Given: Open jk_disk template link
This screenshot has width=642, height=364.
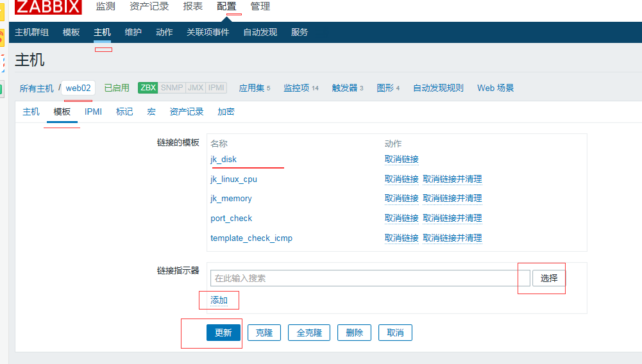Looking at the screenshot, I should click(x=224, y=160).
